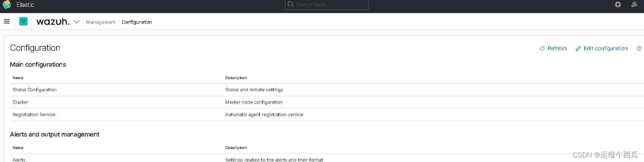The height and width of the screenshot is (162, 644).
Task: Open Global Configuration row
Action: pos(327,90)
